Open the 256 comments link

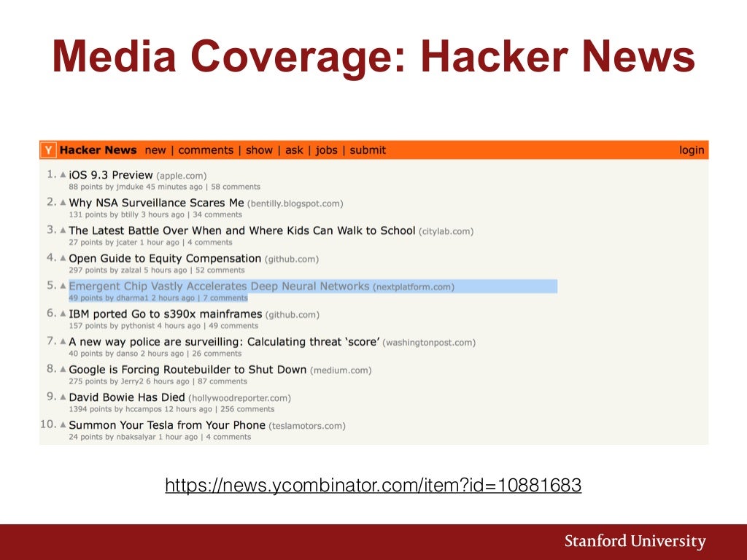[247, 409]
